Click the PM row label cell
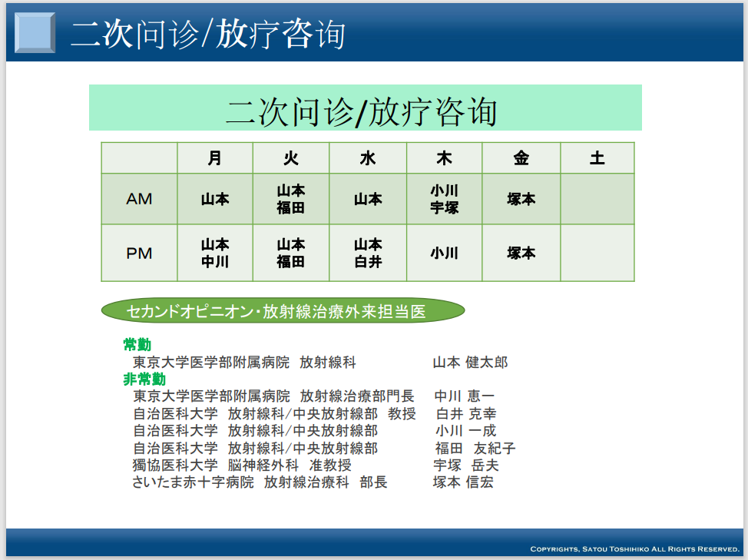This screenshot has height=560, width=748. [139, 253]
